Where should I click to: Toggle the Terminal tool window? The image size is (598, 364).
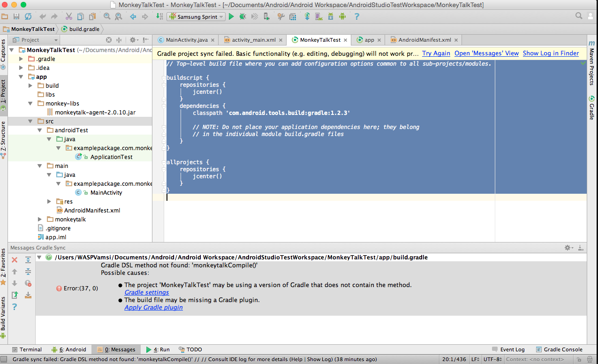click(x=27, y=349)
